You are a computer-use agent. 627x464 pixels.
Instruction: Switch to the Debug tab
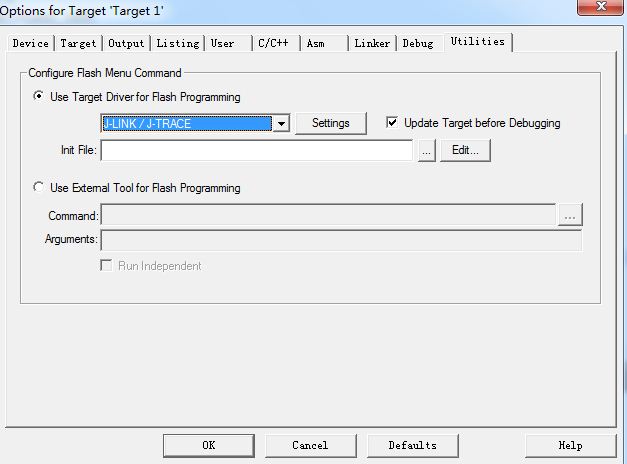419,43
